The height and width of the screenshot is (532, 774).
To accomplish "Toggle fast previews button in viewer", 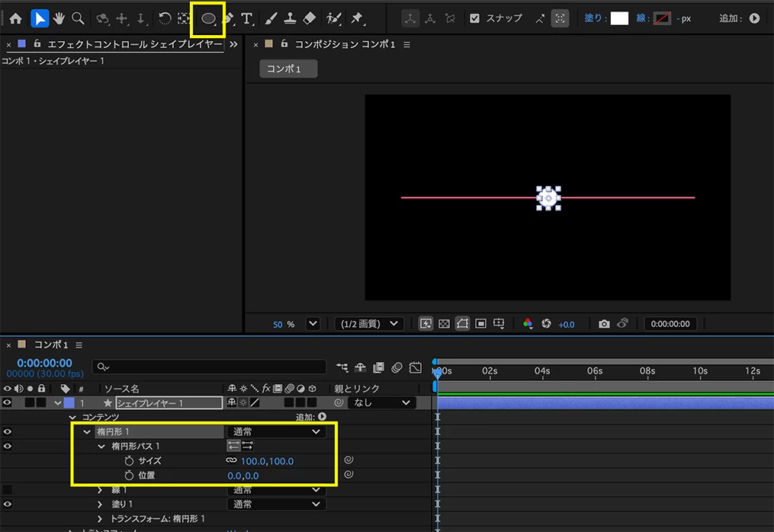I will 426,324.
